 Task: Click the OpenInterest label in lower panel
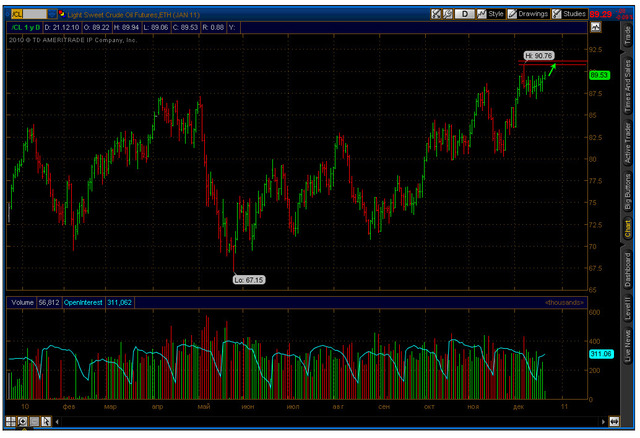coord(90,301)
